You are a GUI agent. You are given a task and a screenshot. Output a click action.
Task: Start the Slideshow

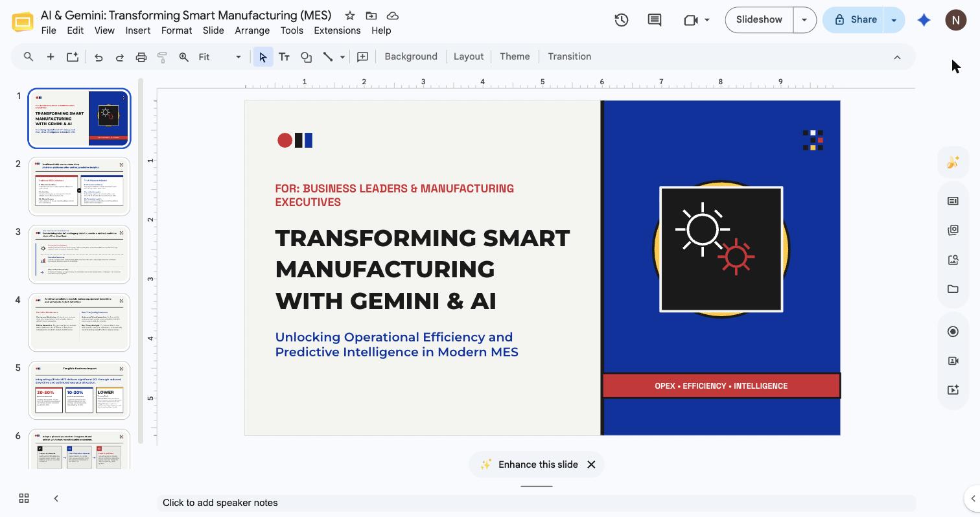point(759,20)
